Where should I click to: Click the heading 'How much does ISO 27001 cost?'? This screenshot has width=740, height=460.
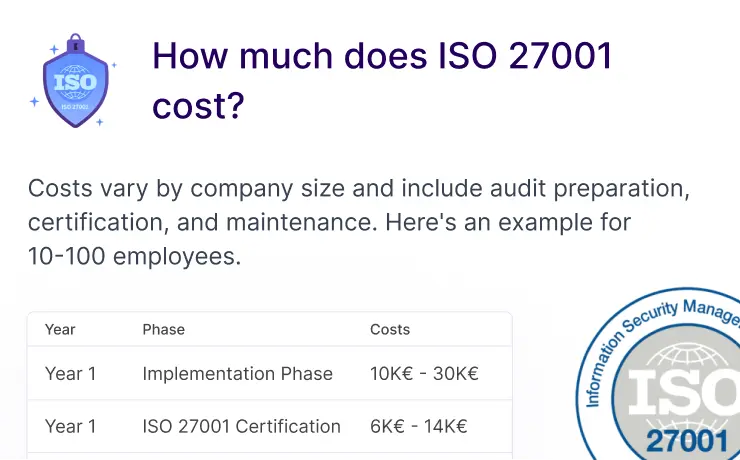(381, 80)
